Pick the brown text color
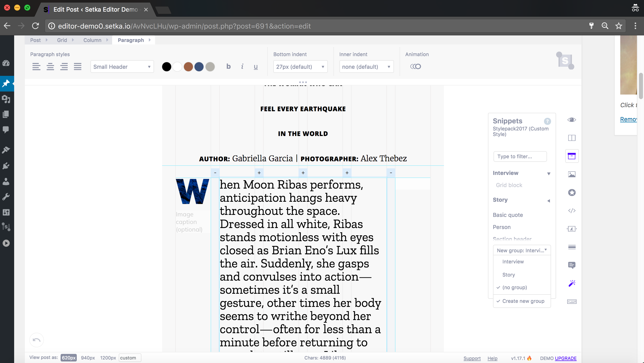This screenshot has height=363, width=644. (x=188, y=67)
